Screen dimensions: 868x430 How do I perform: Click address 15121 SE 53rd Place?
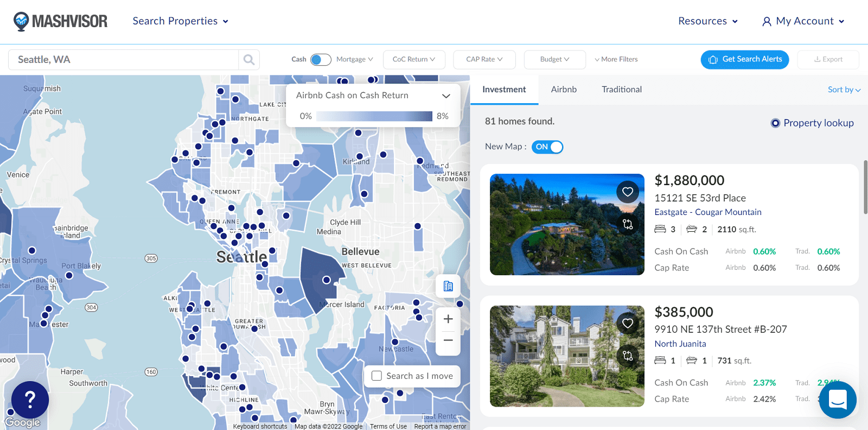point(700,198)
